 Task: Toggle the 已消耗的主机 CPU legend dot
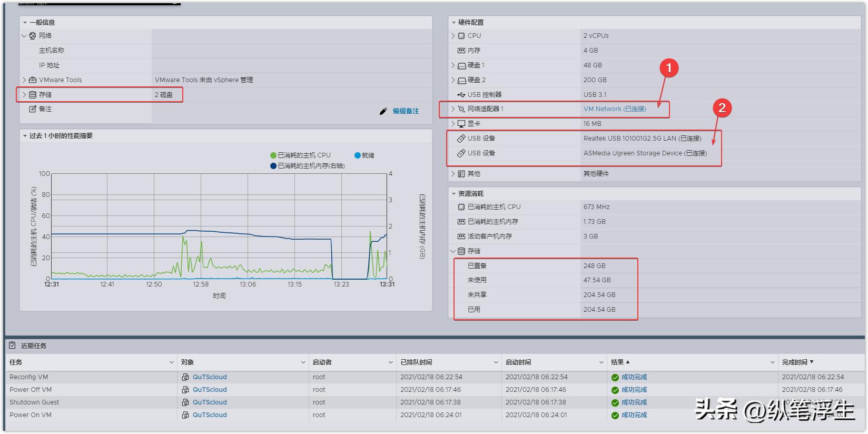click(x=273, y=155)
